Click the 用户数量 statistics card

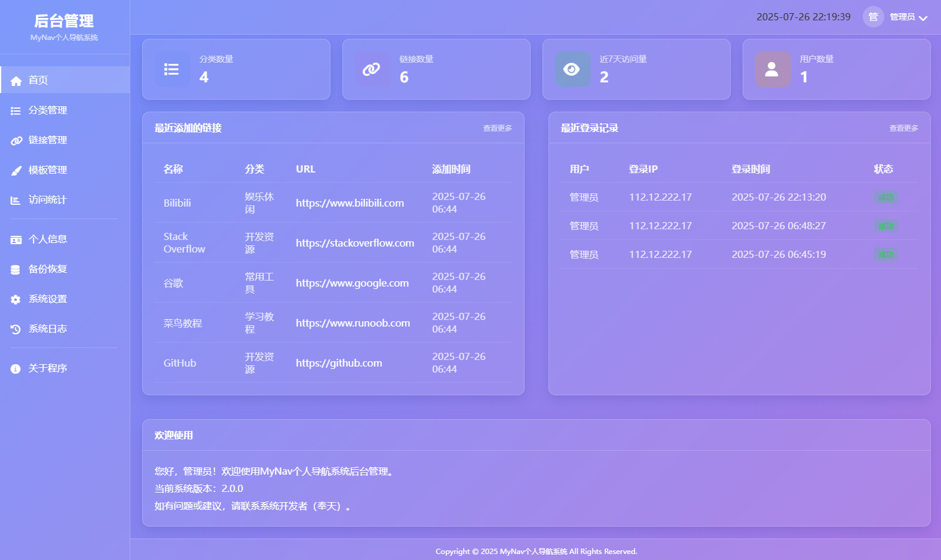(836, 69)
